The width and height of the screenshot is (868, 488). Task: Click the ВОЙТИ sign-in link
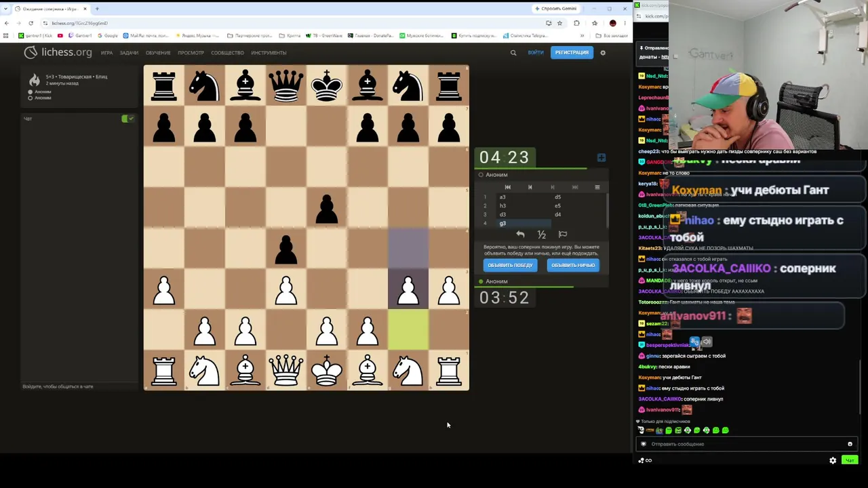536,52
